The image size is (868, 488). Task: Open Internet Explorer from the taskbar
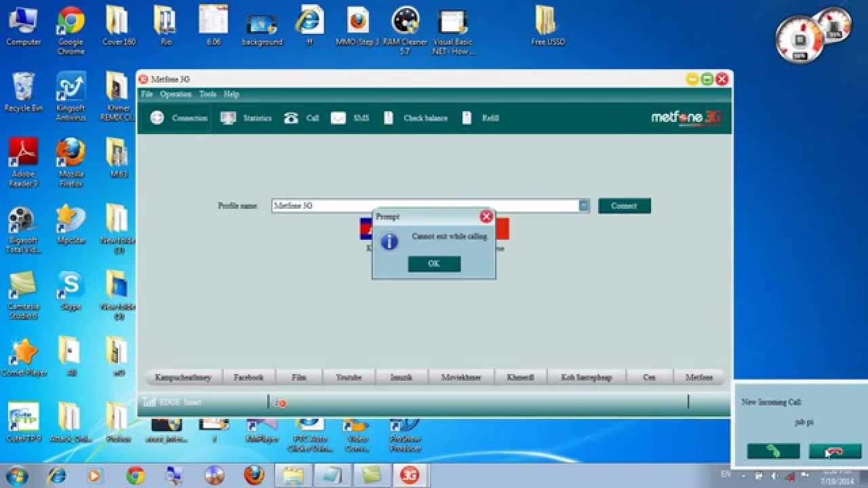56,475
